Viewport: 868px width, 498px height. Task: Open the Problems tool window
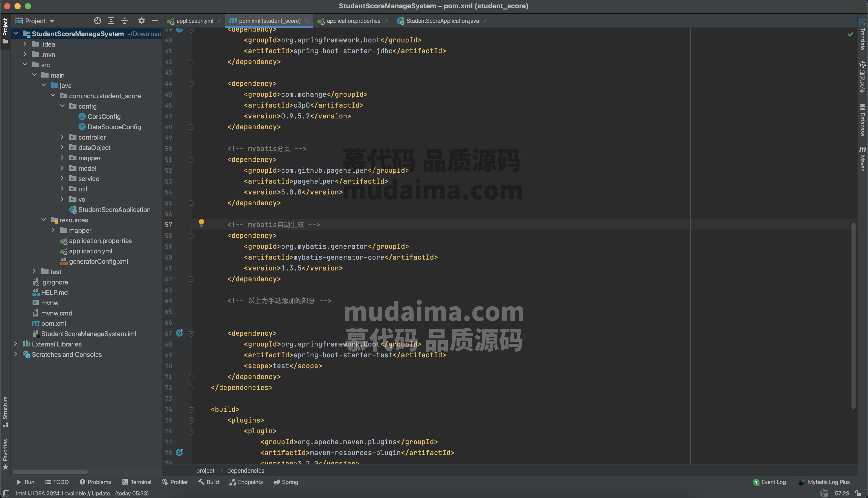(95, 482)
